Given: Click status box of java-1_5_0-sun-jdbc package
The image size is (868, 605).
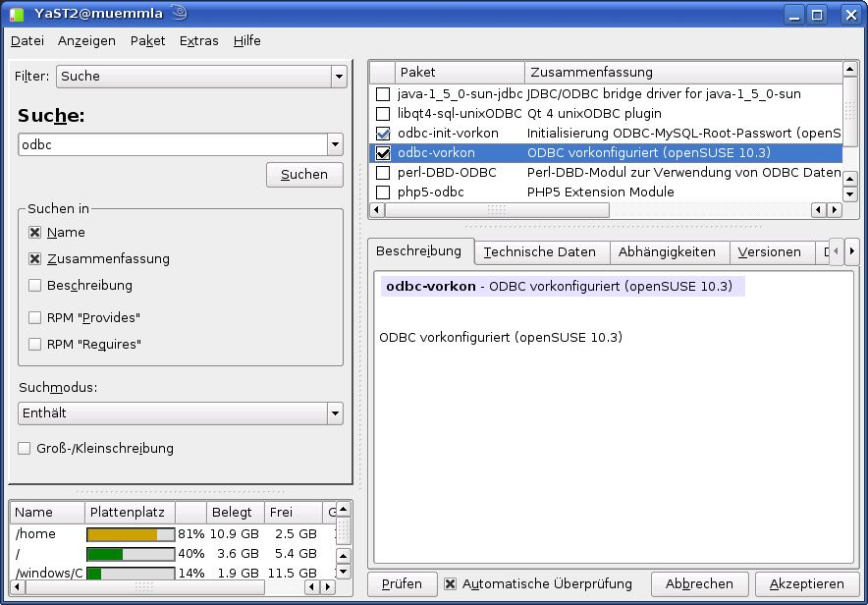Looking at the screenshot, I should tap(383, 94).
